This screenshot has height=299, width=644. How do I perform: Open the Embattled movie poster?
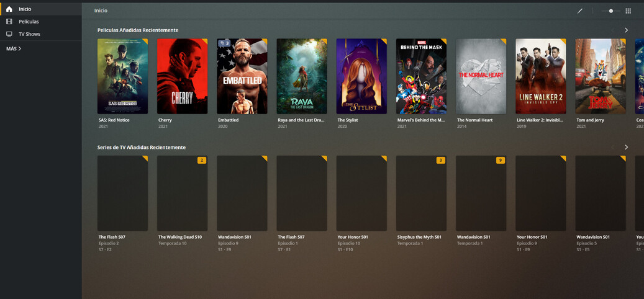(x=242, y=76)
